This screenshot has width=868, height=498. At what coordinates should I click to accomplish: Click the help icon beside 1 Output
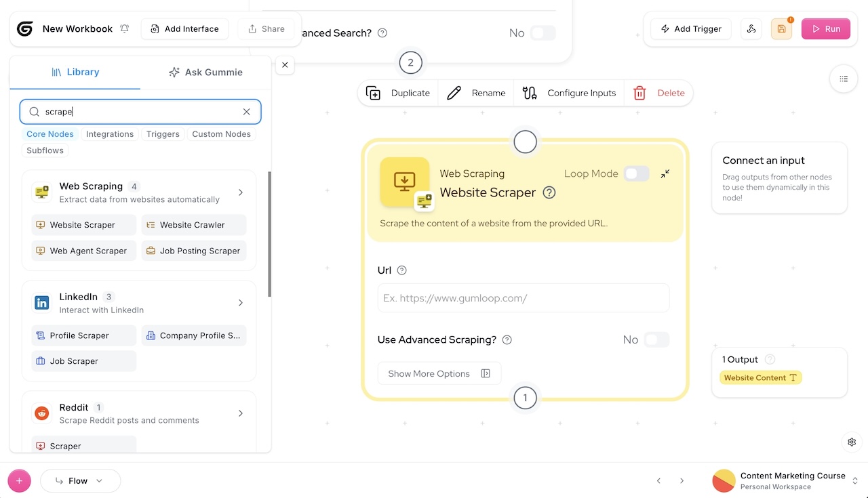click(x=770, y=360)
